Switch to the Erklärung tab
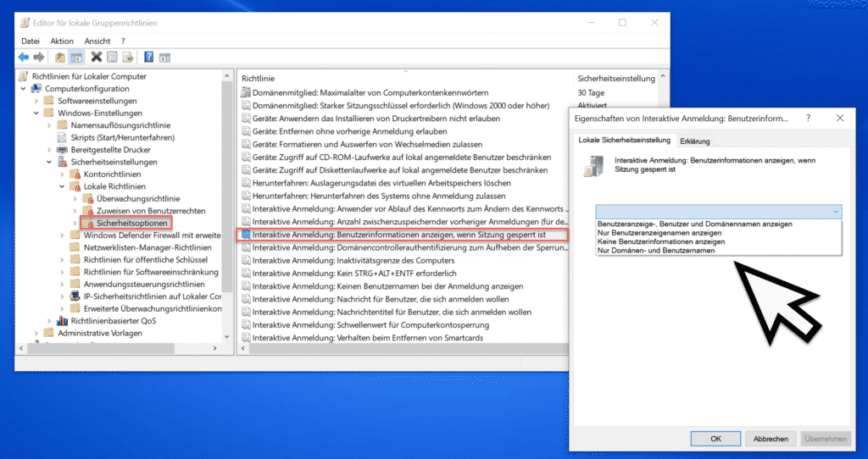Viewport: 868px width, 459px height. coord(695,141)
